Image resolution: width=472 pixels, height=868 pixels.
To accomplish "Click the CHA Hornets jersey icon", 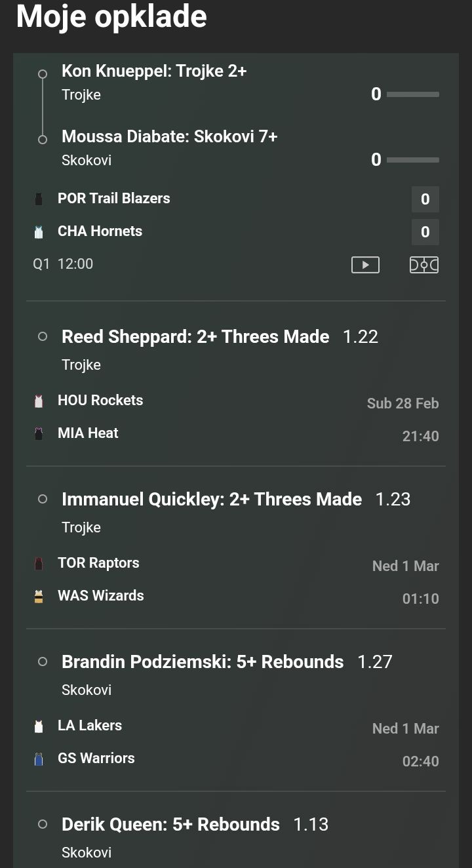I will pos(39,232).
